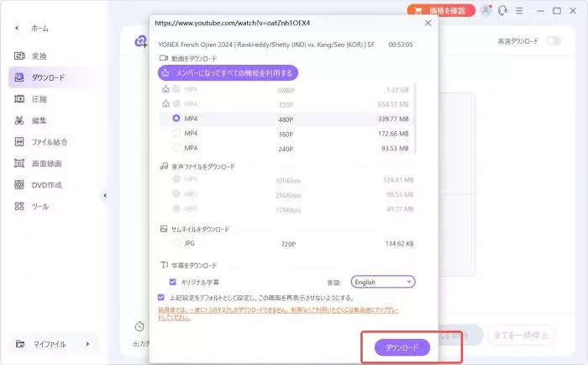
Task: Click the duration 00:53:05
Action: click(401, 45)
